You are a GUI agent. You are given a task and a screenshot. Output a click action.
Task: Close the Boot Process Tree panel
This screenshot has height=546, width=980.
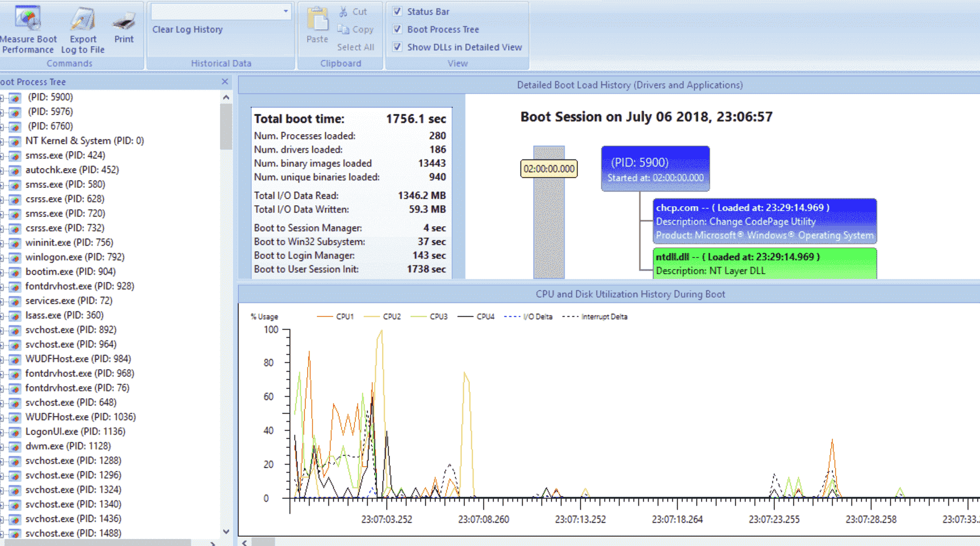coord(225,82)
